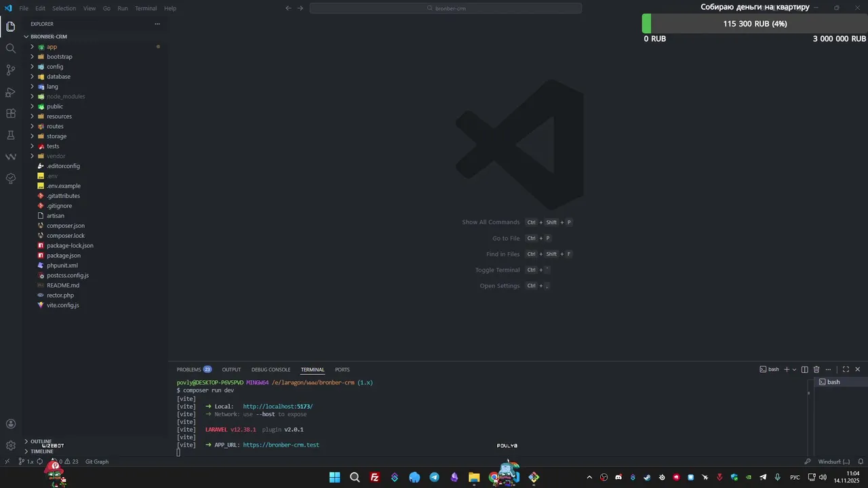Expand the database folder
The width and height of the screenshot is (868, 488).
click(x=32, y=77)
